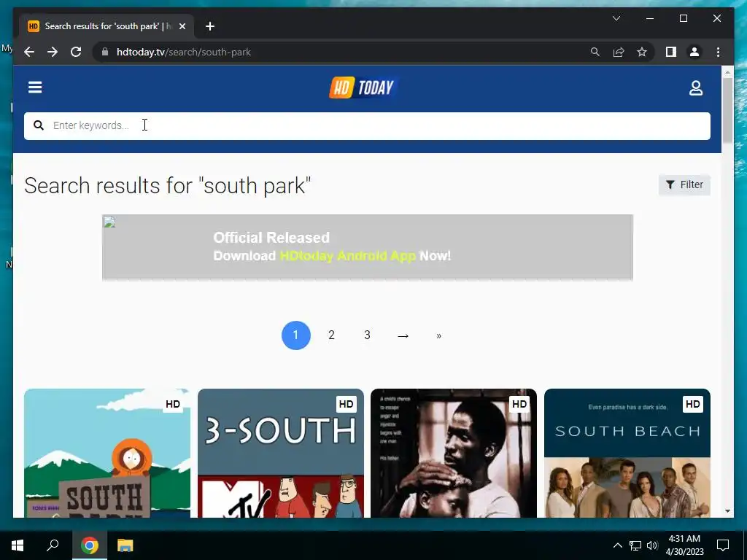This screenshot has height=560, width=747.
Task: Click scrollbar up arrow
Action: (727, 72)
